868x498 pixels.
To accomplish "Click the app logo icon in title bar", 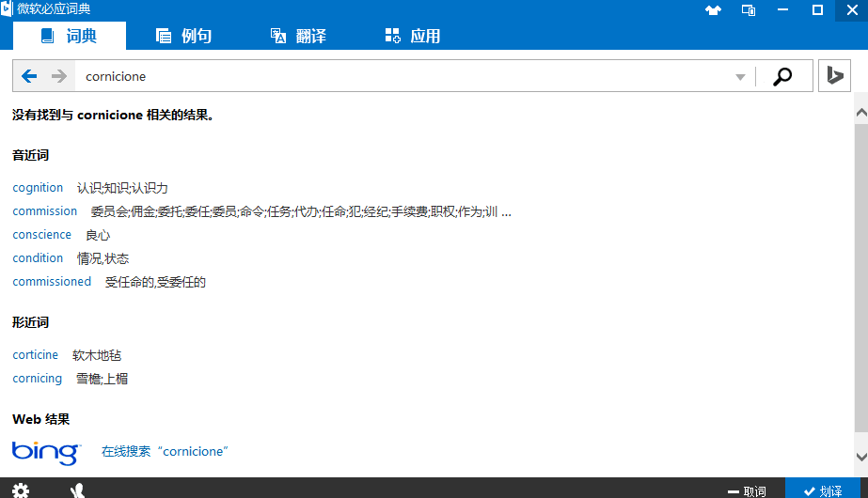I will point(7,8).
